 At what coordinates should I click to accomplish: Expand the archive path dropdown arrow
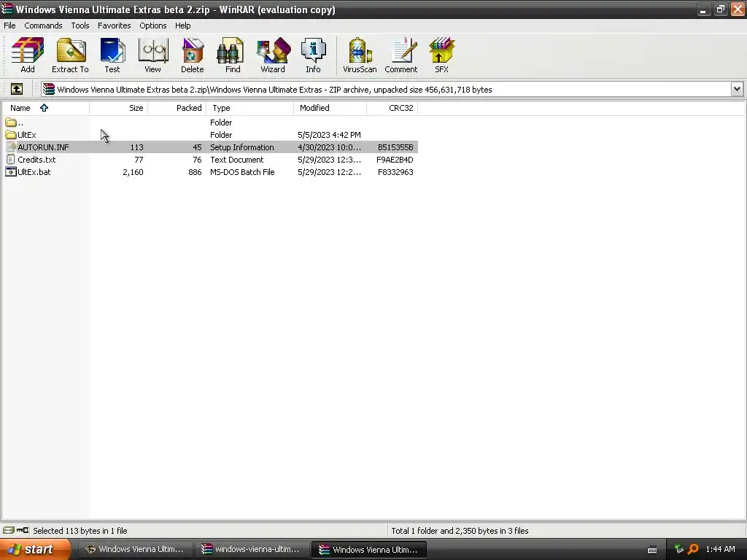(x=737, y=89)
